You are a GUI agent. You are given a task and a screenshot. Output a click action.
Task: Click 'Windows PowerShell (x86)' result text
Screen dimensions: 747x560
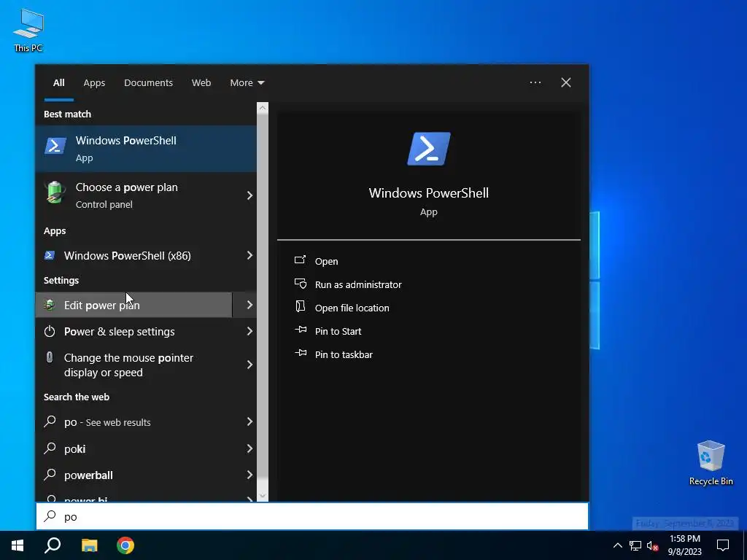[x=128, y=256]
